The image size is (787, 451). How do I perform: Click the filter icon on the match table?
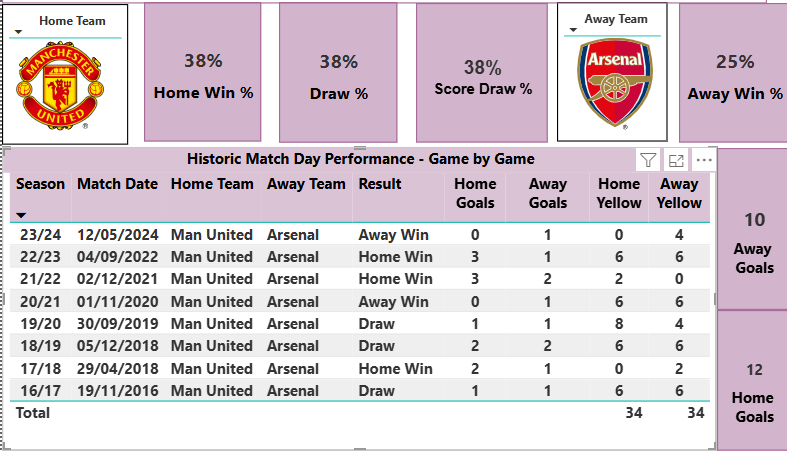[647, 160]
